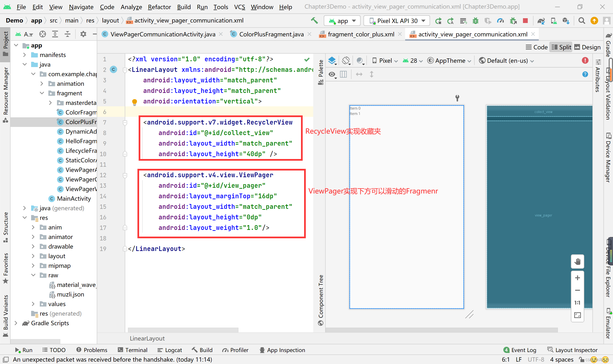Click the class gutter icon on line 2
Screen dimensions: 613x364
(x=113, y=70)
